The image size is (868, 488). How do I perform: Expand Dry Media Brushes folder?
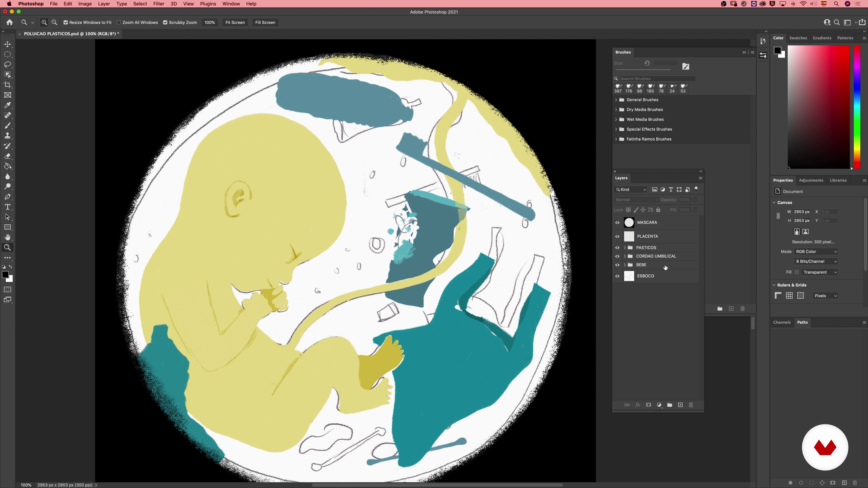616,109
